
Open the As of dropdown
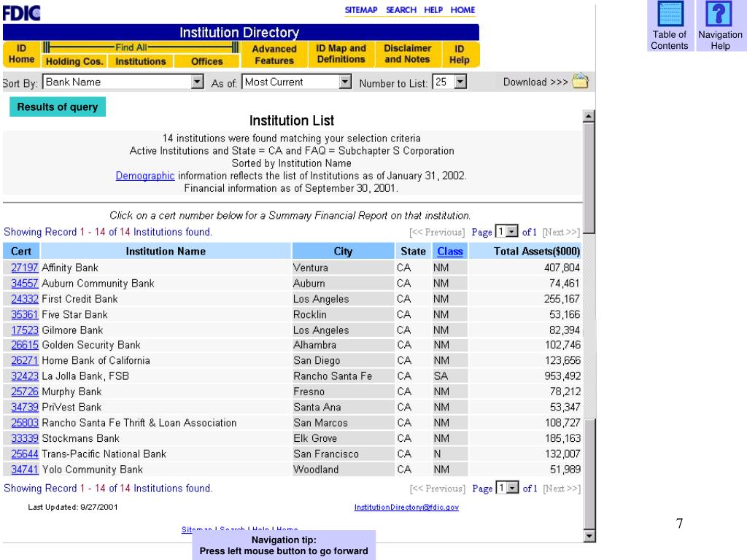345,82
